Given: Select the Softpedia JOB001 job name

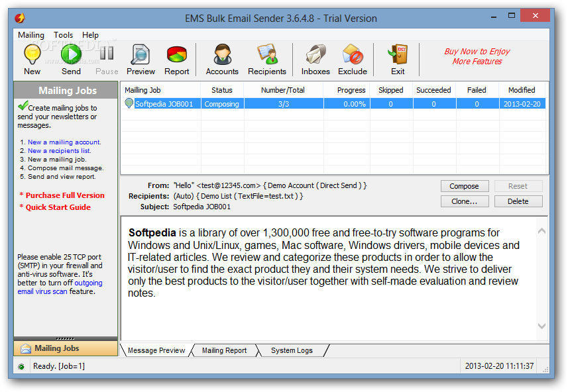Looking at the screenshot, I should click(164, 104).
